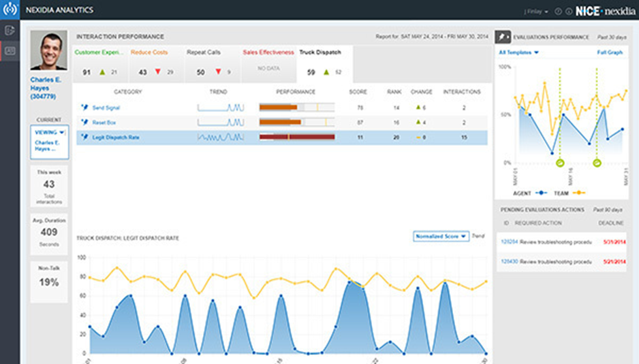The height and width of the screenshot is (364, 639).
Task: Open pending evaluation ID 128430
Action: [x=509, y=261]
